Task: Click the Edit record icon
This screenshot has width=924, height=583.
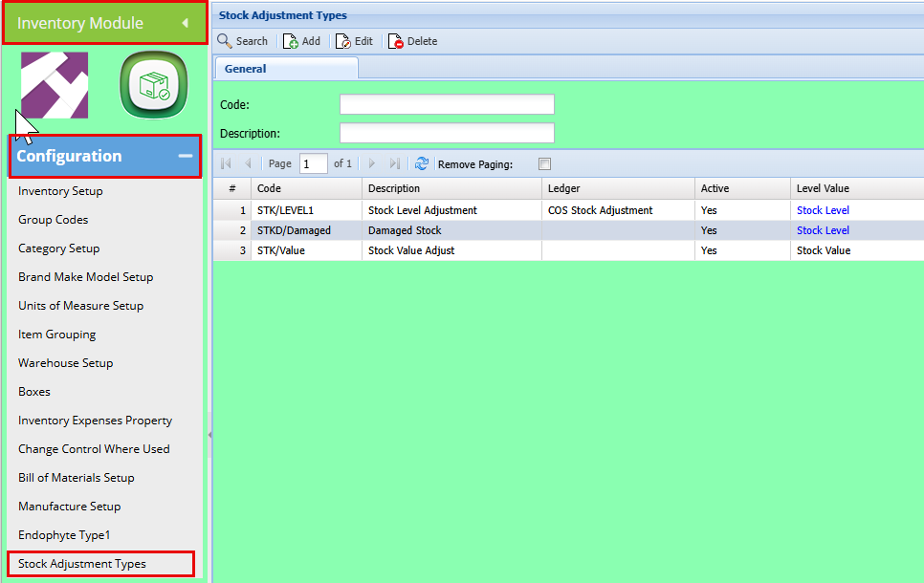Action: click(x=343, y=41)
